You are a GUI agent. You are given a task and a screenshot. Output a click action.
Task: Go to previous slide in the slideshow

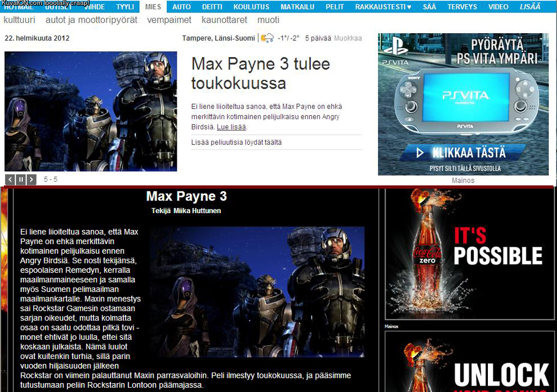pos(10,179)
